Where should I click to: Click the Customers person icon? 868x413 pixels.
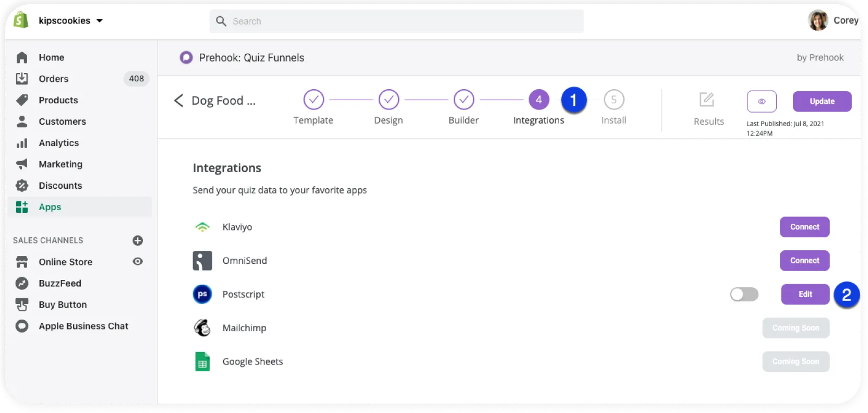[22, 122]
